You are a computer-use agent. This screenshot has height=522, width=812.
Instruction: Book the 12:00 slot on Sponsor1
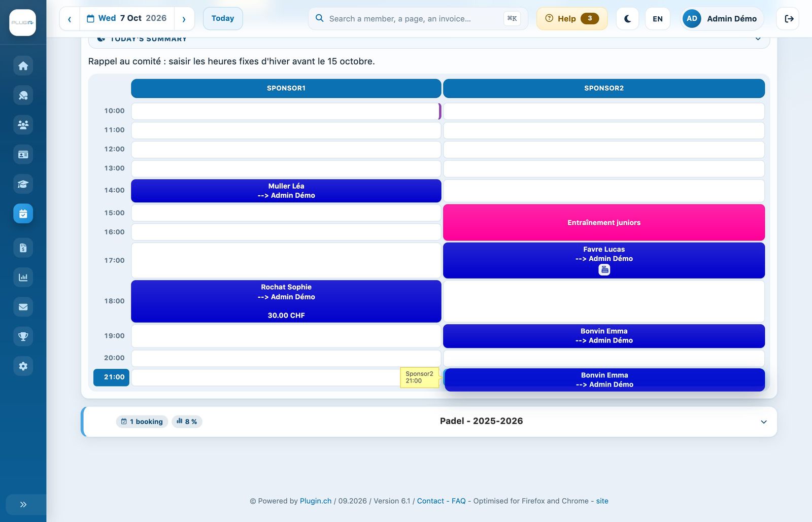(x=286, y=150)
